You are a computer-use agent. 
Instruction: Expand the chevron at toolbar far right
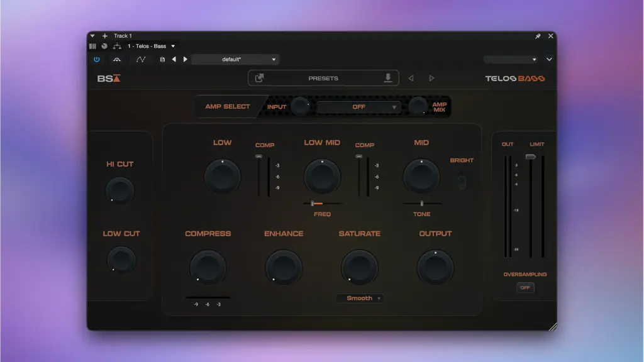pyautogui.click(x=549, y=59)
